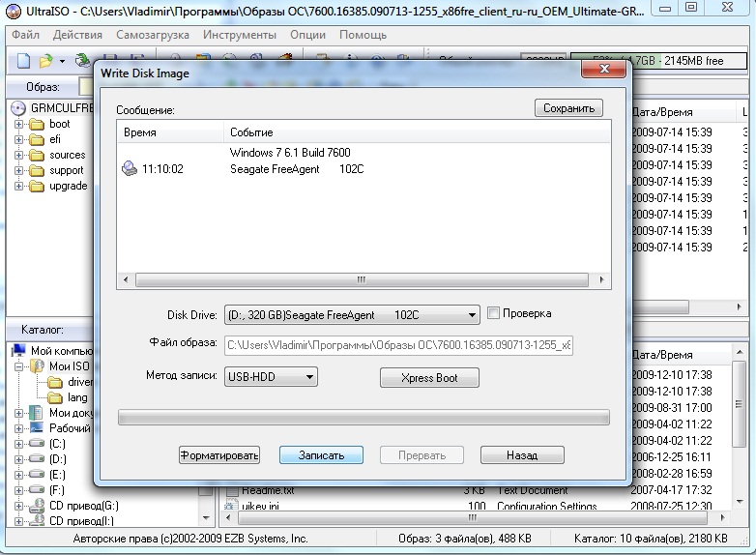Open the Самозагрузка menu
The width and height of the screenshot is (756, 555).
[153, 35]
